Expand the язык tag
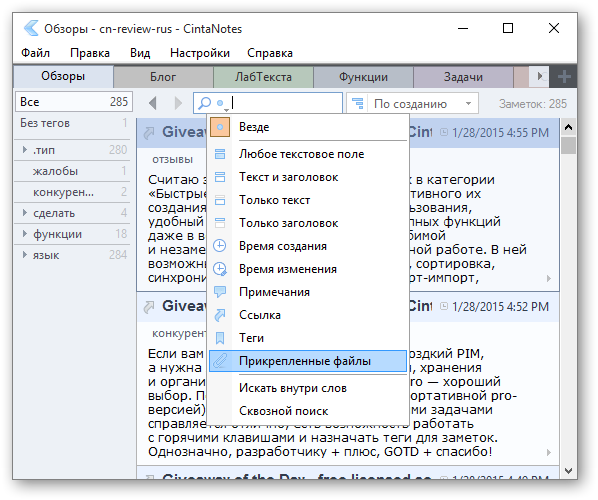Screen dimensions: 598x500 tap(25, 255)
